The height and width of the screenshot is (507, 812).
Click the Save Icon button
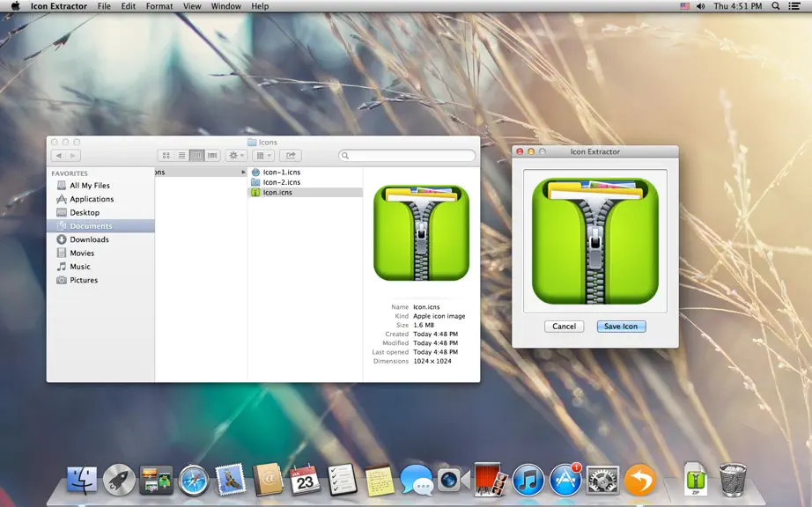(x=621, y=327)
